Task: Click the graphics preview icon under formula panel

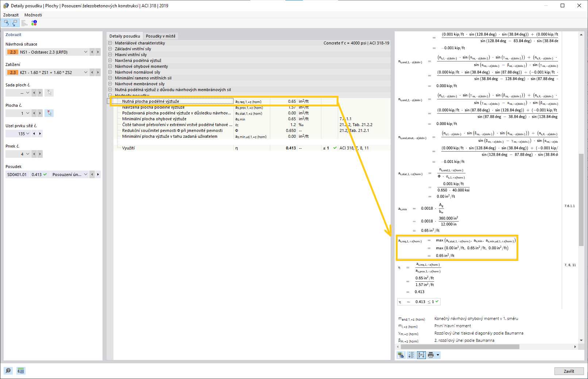Action: tap(401, 355)
